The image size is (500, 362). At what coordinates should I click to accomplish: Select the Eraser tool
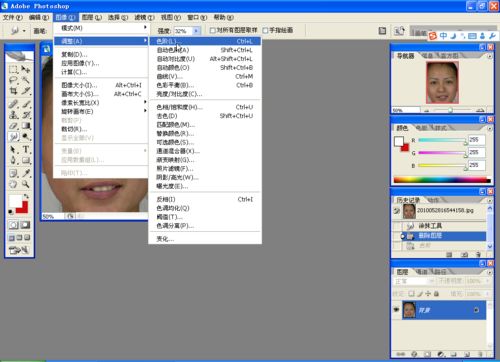pos(13,126)
